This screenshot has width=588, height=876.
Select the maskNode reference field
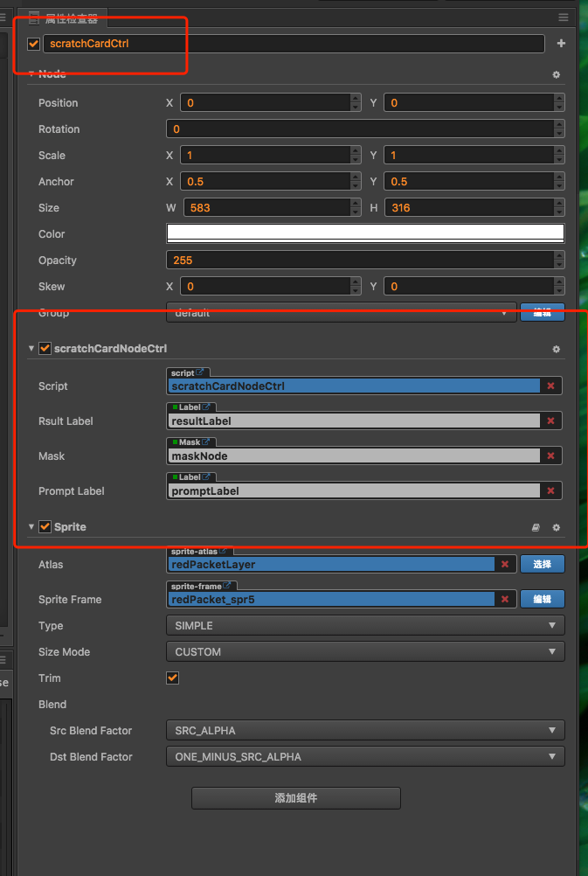pos(354,456)
